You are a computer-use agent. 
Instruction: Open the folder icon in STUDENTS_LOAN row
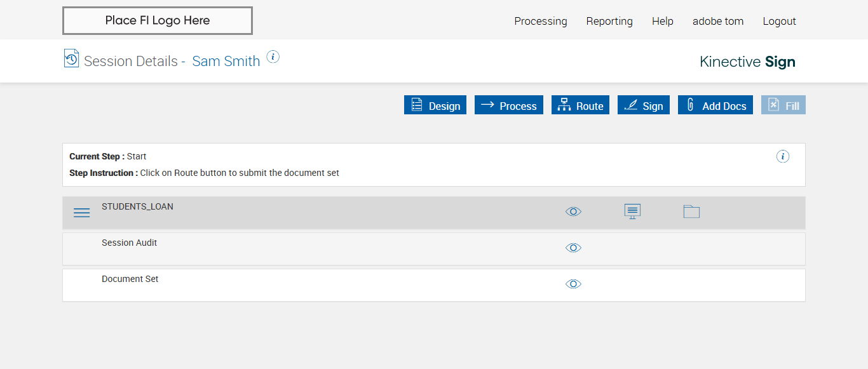[691, 211]
